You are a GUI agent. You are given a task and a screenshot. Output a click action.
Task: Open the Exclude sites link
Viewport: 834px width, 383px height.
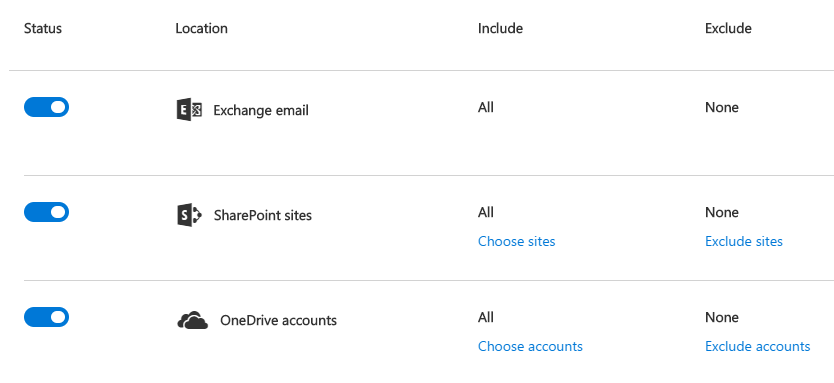click(x=744, y=242)
